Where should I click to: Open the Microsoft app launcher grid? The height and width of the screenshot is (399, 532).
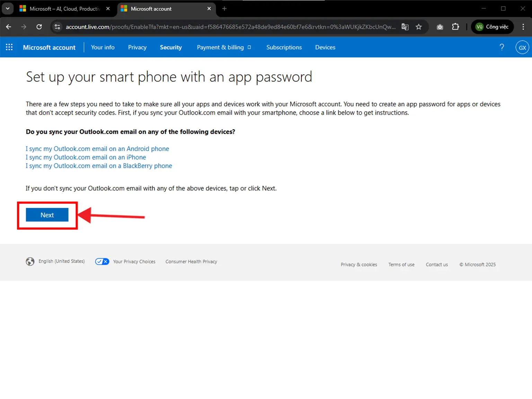click(x=9, y=47)
